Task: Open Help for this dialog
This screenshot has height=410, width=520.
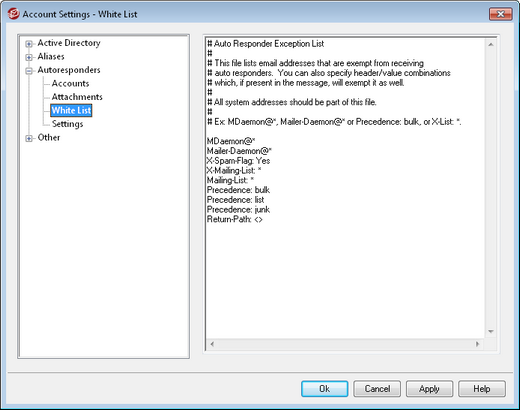Action: (x=482, y=389)
